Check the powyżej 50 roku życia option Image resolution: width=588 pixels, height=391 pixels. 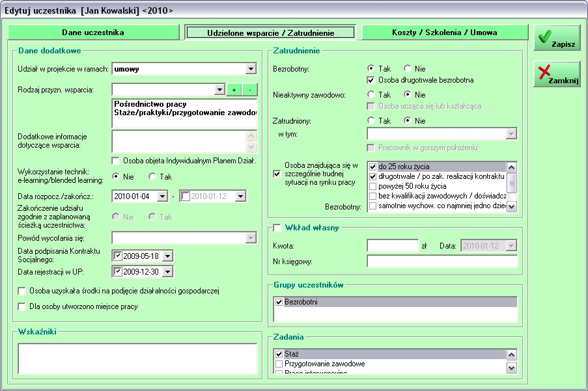click(373, 186)
